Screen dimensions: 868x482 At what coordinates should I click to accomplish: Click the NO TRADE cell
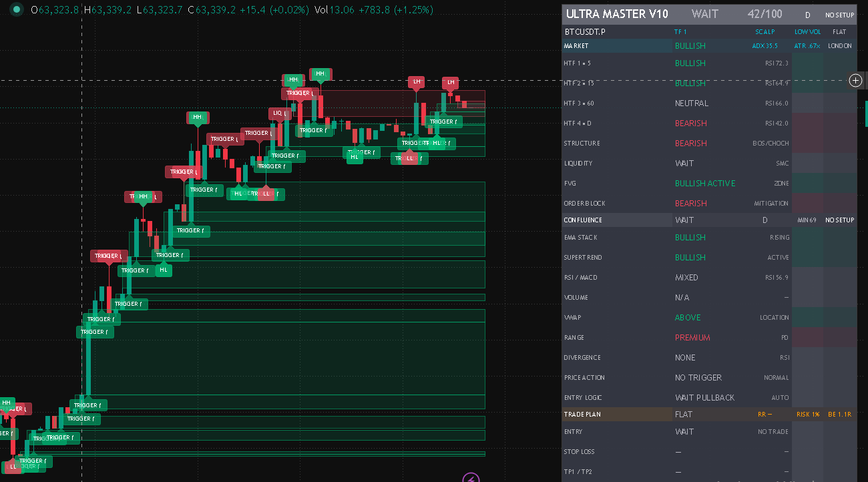[x=773, y=432]
